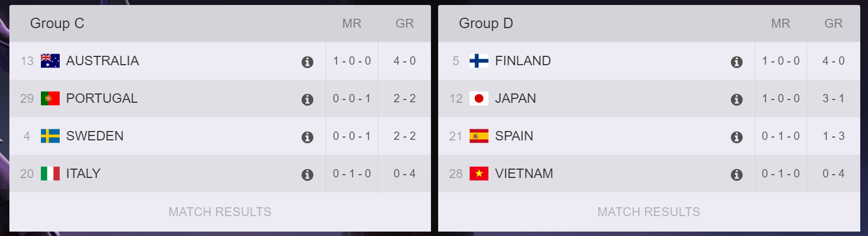Show Japan team info via info icon
Image resolution: width=868 pixels, height=236 pixels.
(737, 99)
